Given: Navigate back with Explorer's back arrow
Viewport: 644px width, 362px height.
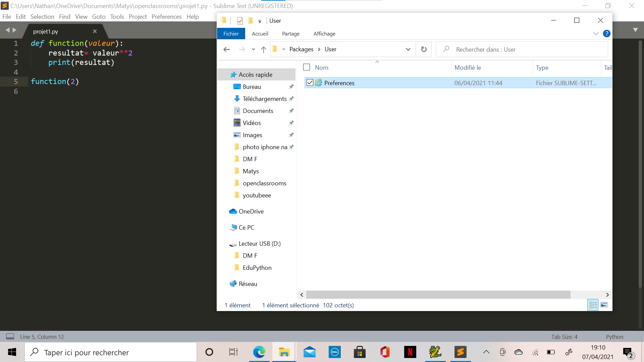Looking at the screenshot, I should (x=227, y=49).
